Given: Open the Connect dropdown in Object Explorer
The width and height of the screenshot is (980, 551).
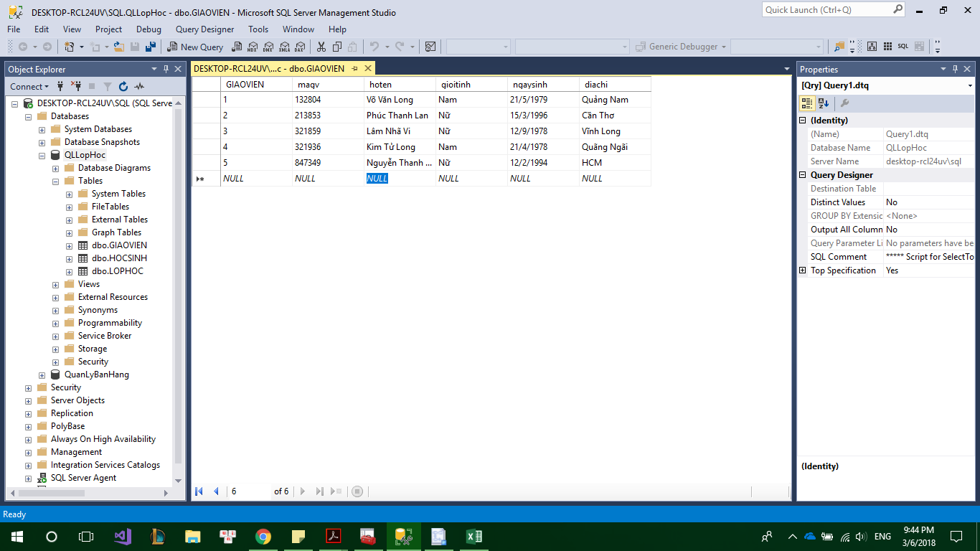Looking at the screenshot, I should tap(29, 86).
